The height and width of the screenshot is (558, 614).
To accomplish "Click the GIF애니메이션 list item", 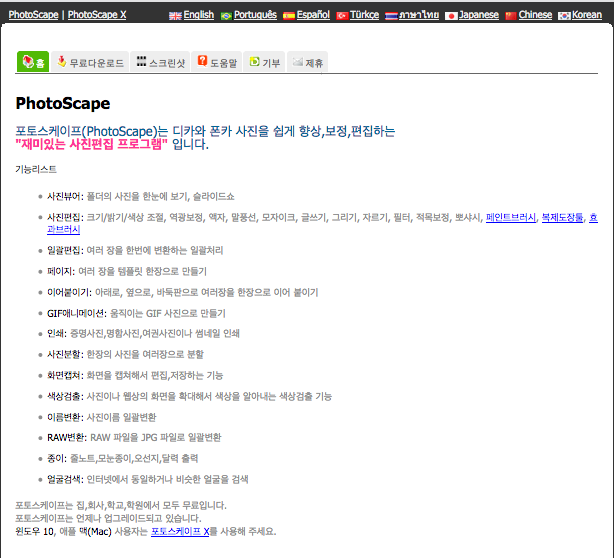I will (136, 313).
